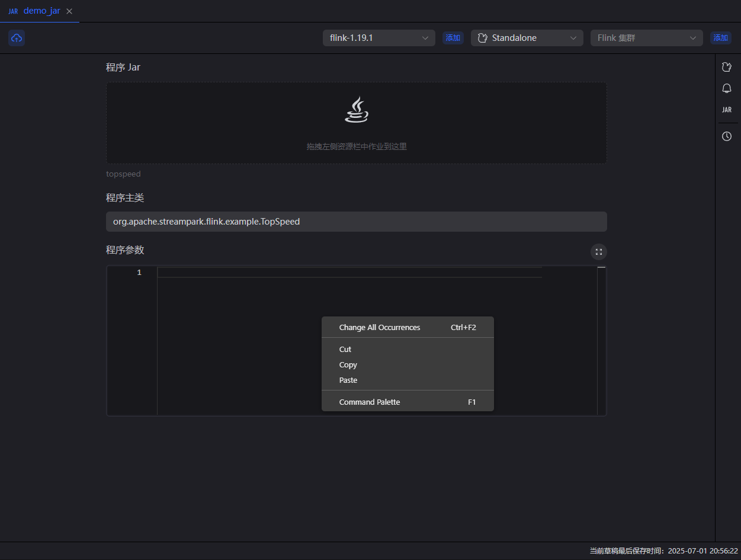Close the demo_jar tab
The width and height of the screenshot is (741, 560).
pos(69,11)
